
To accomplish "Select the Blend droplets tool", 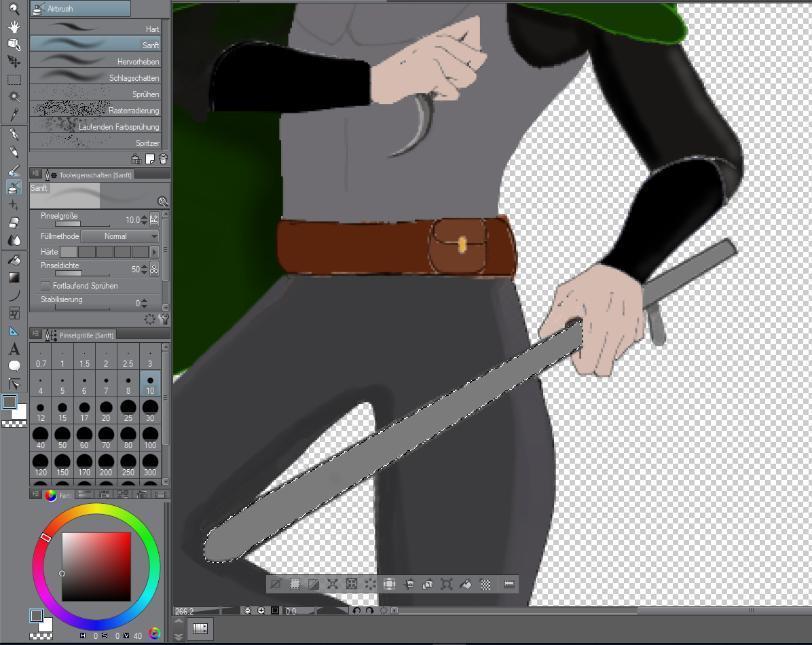I will [14, 240].
